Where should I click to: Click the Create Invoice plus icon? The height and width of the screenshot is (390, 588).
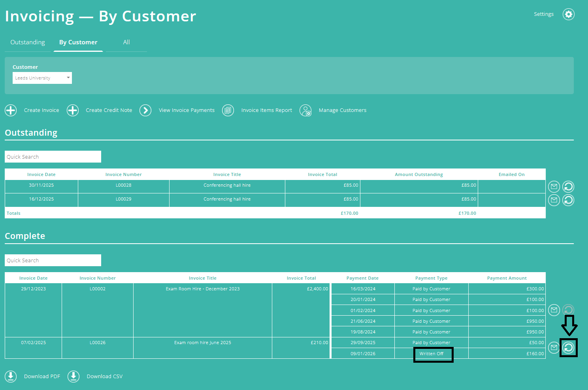(x=11, y=110)
